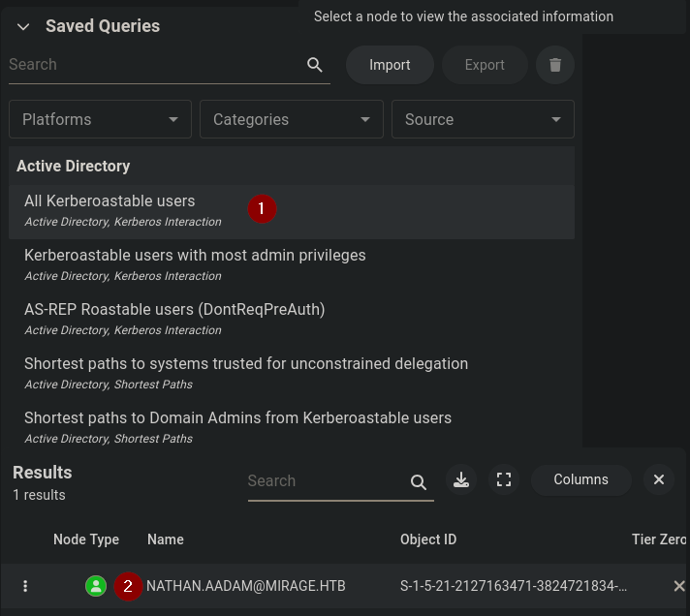The width and height of the screenshot is (690, 616).
Task: Click the Tier Zero X mark
Action: click(x=678, y=586)
